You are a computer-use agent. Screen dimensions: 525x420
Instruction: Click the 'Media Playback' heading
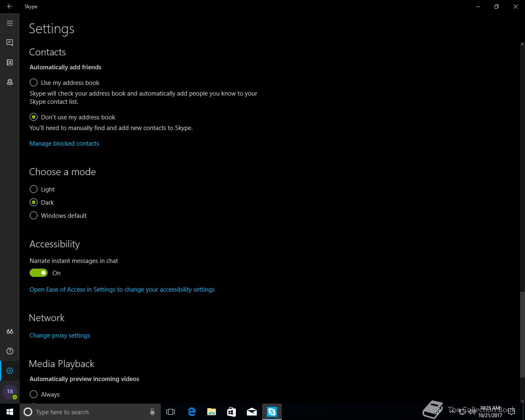62,364
